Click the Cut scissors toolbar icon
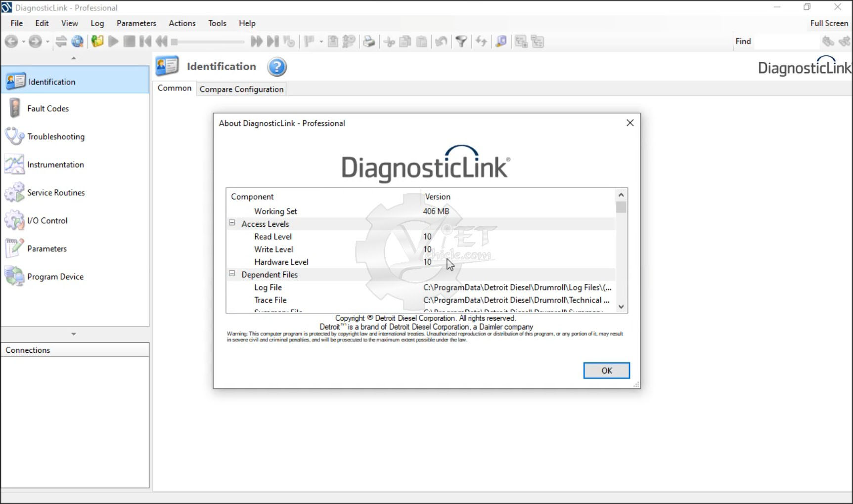The image size is (853, 504). tap(390, 42)
